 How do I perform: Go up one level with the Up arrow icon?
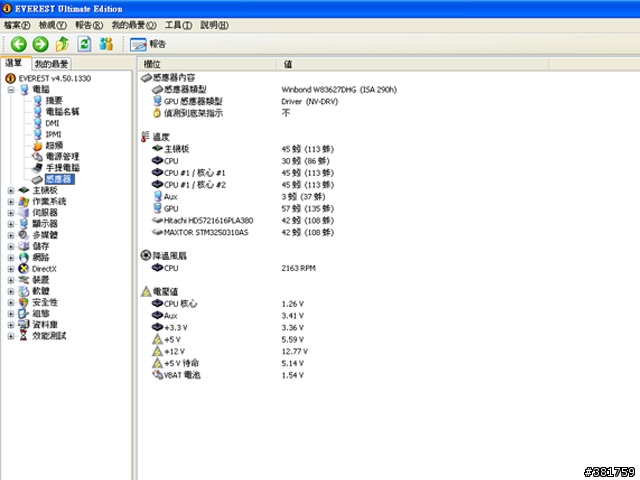pyautogui.click(x=62, y=44)
